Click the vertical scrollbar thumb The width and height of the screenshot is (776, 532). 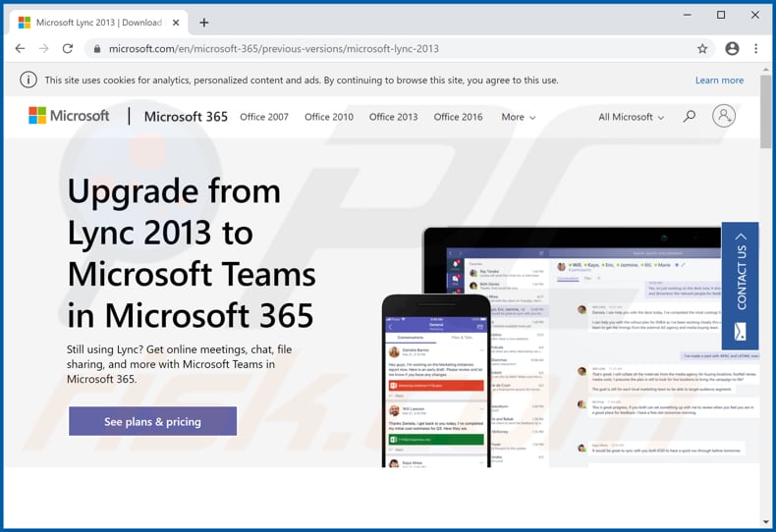(x=765, y=111)
